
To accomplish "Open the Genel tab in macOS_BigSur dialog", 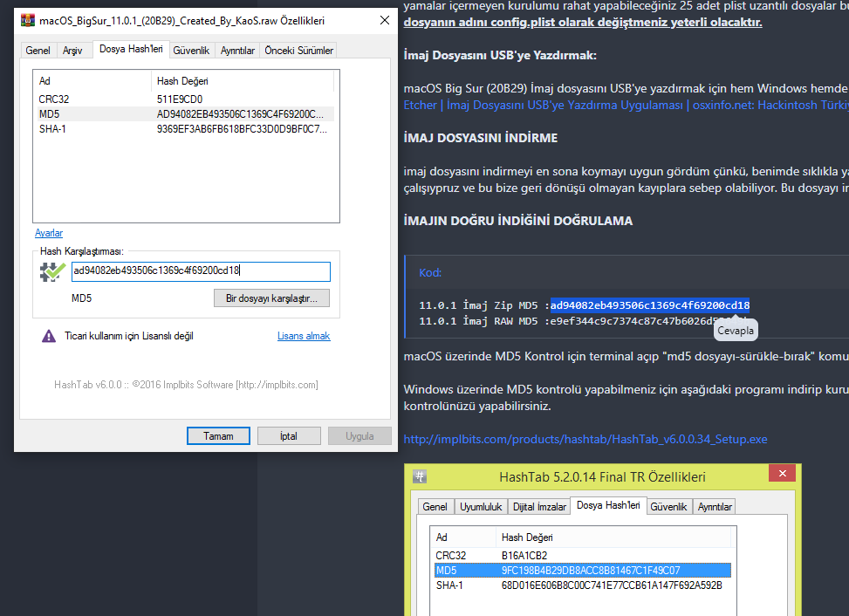I will tap(38, 51).
